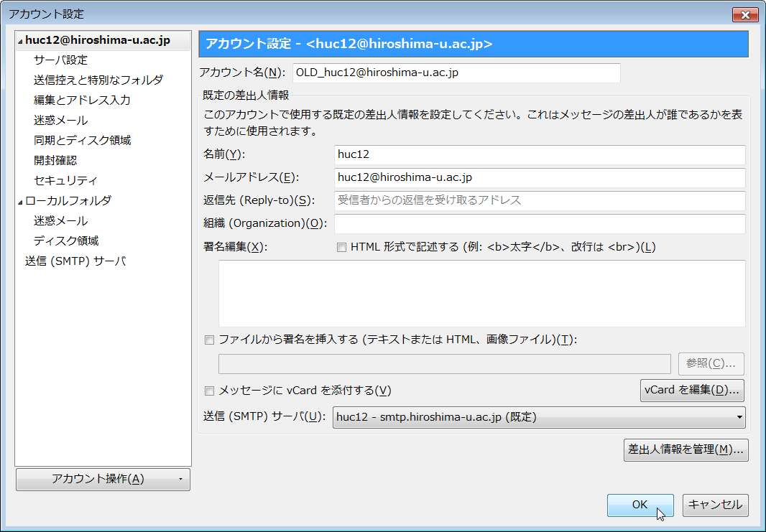Collapse the huc12@hiroshima-u.ac.jp account tree
Viewport: 766px width, 532px height.
point(20,42)
